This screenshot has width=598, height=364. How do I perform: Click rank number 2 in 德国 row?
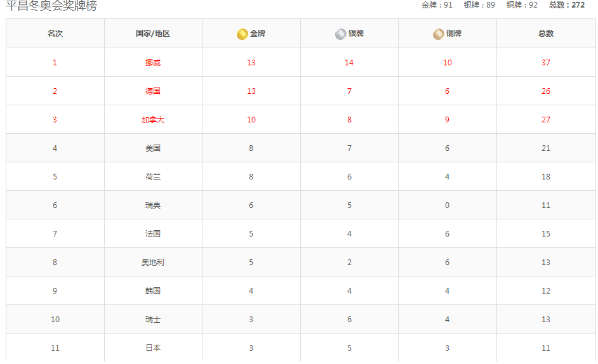[55, 91]
